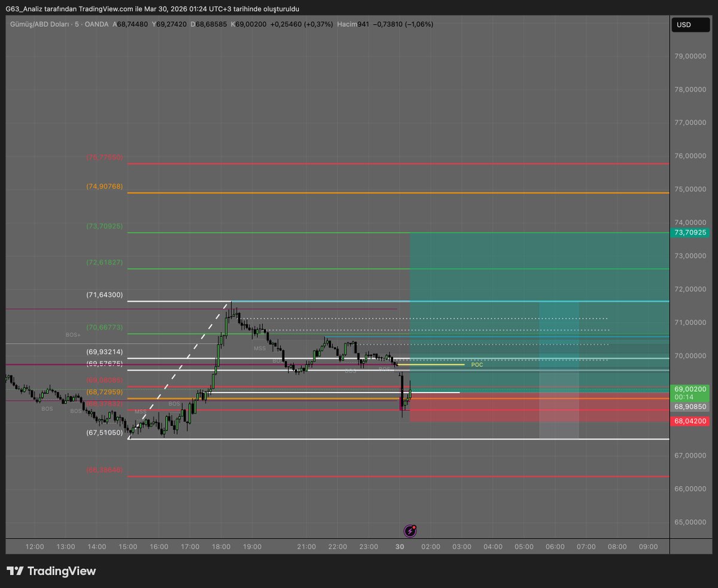Select the teal target price label 73,70925
Screen dimensions: 718x588
tap(689, 232)
